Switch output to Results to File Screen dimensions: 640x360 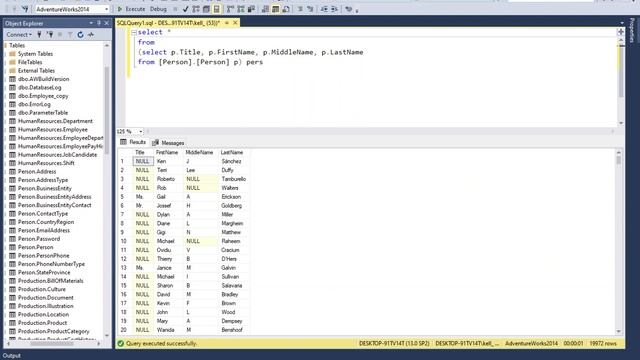286,9
